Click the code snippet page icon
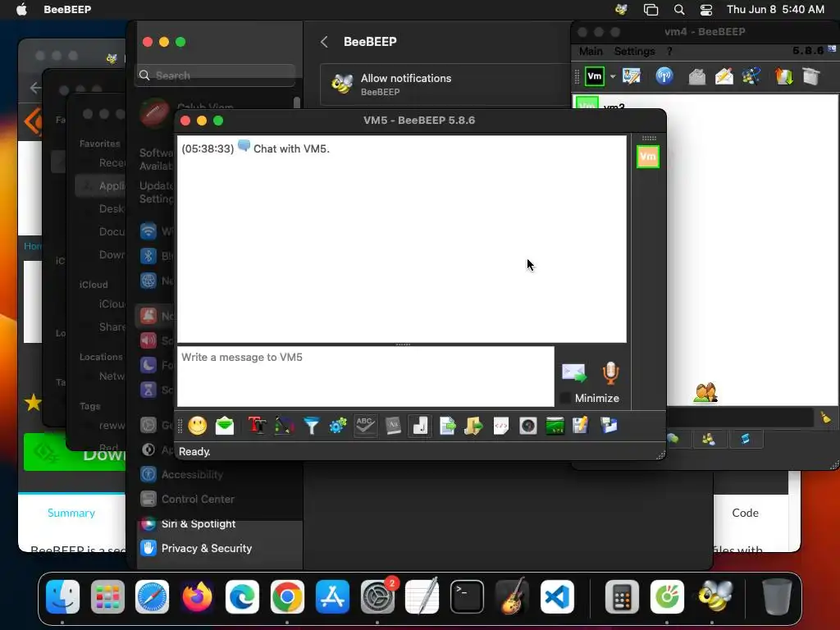840x630 pixels. coord(501,426)
